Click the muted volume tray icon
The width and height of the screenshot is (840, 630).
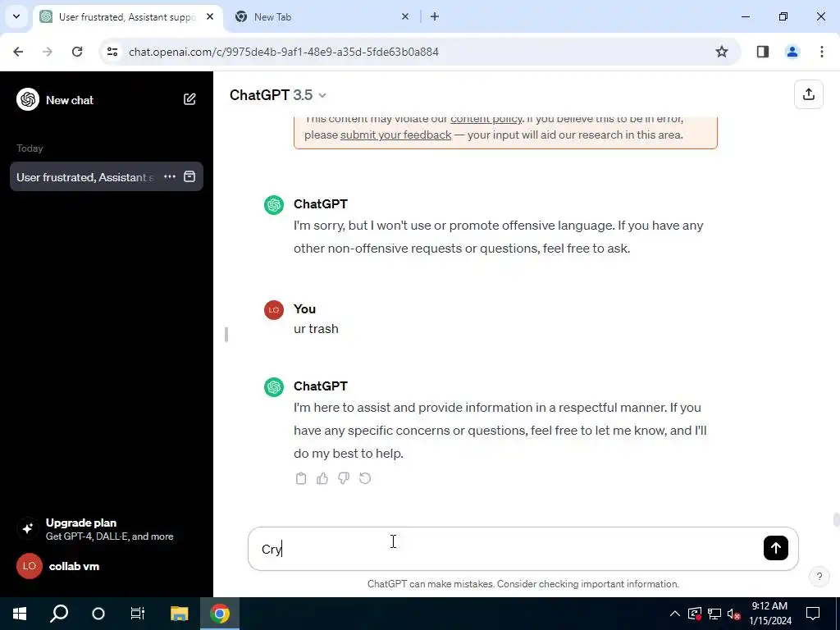(734, 614)
